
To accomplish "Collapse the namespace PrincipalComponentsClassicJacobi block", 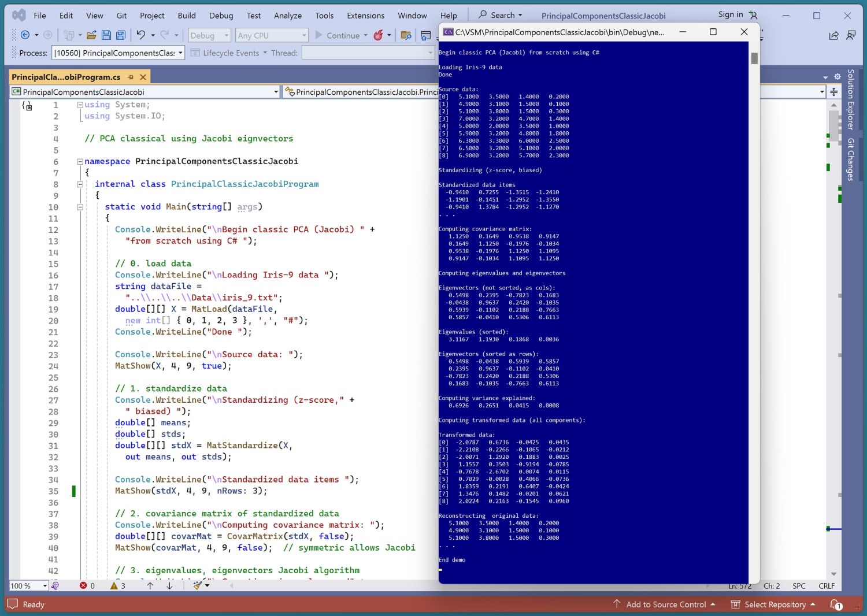I will (x=80, y=161).
